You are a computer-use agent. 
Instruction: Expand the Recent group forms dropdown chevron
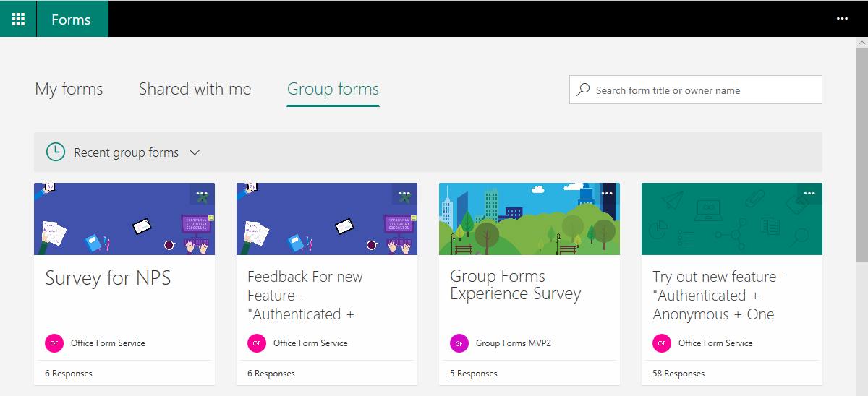point(194,153)
